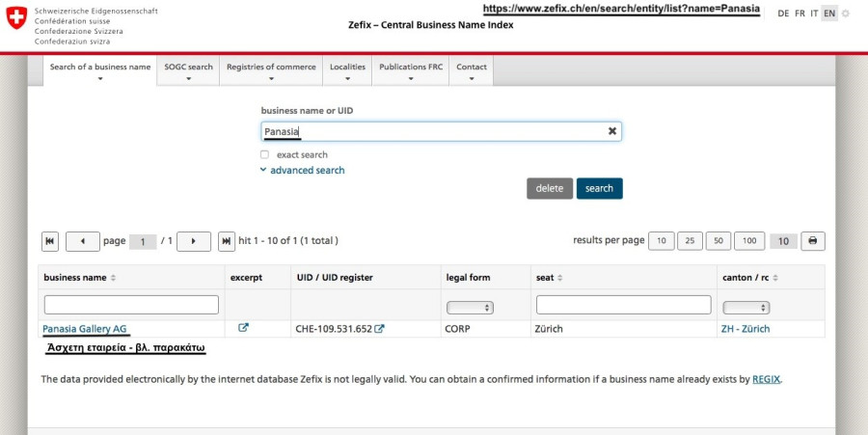This screenshot has width=868, height=435.
Task: Click the custom results per page field
Action: coord(783,241)
